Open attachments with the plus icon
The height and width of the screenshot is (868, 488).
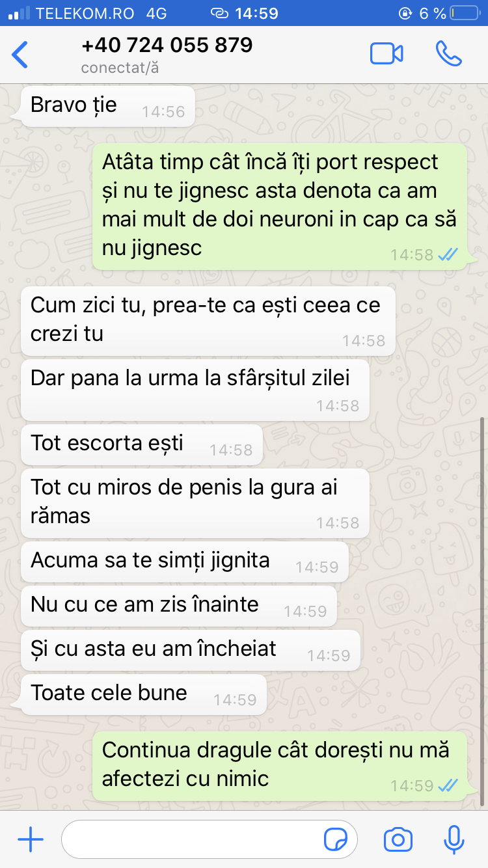coord(31,840)
